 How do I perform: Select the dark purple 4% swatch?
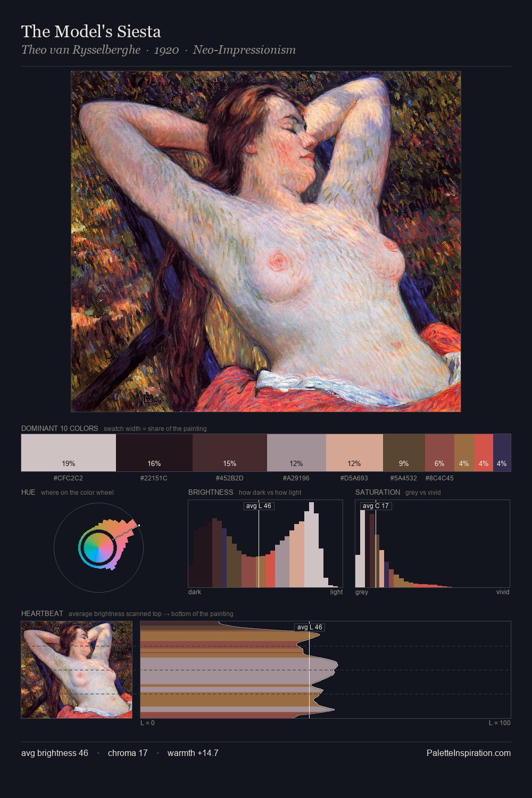(502, 453)
